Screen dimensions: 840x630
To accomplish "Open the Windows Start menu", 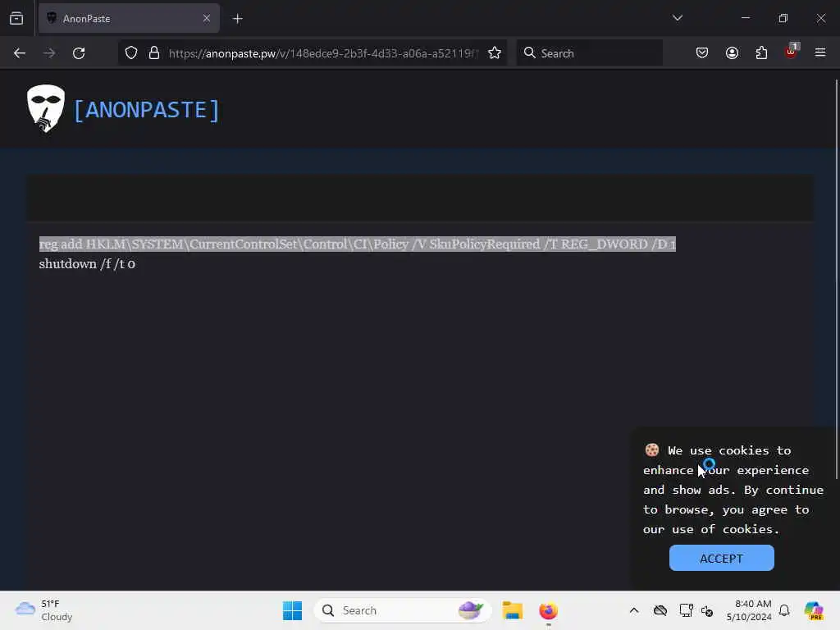I will (x=292, y=610).
